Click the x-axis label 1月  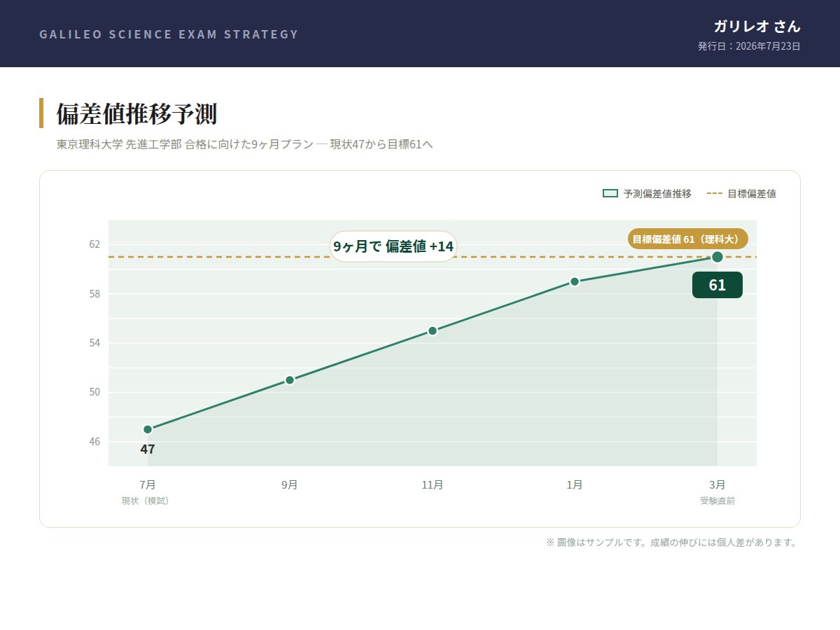tap(575, 484)
